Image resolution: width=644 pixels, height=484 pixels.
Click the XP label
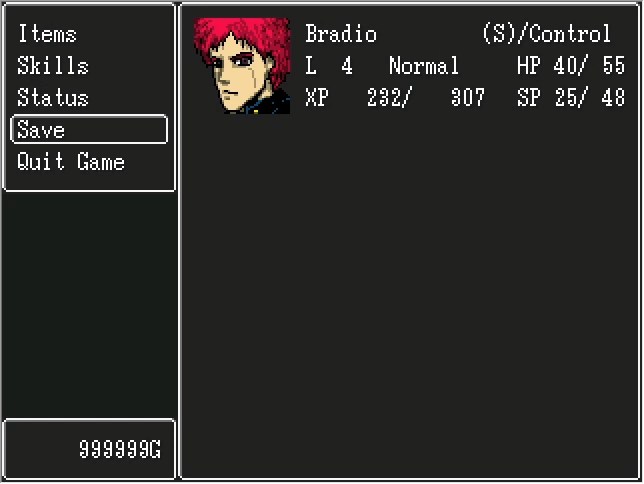click(317, 97)
